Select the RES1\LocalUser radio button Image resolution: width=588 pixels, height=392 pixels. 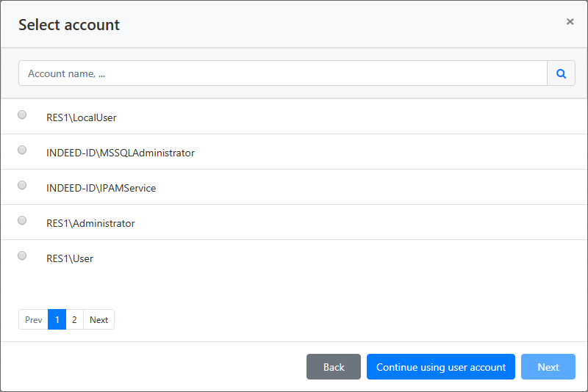[22, 115]
